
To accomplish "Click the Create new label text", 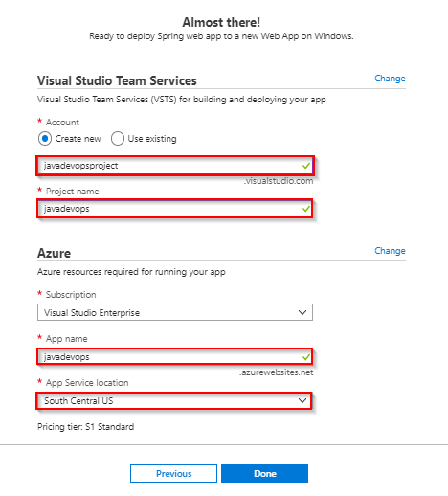I will tap(78, 139).
